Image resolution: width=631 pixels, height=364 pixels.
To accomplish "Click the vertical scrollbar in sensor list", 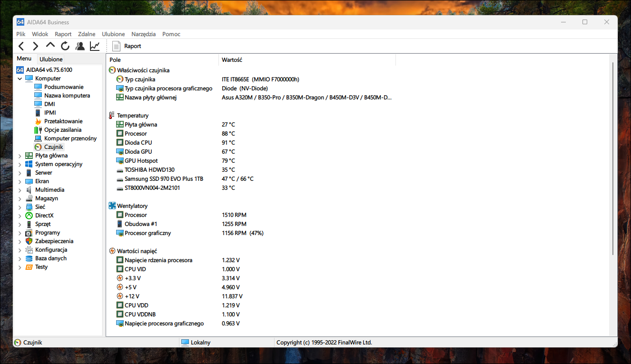I will (613, 158).
